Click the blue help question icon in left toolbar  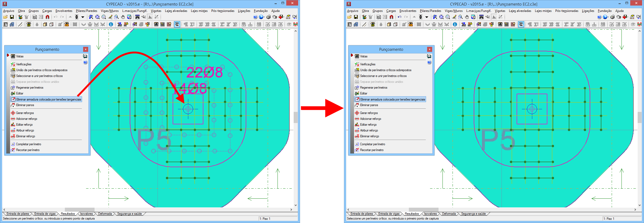(x=255, y=17)
